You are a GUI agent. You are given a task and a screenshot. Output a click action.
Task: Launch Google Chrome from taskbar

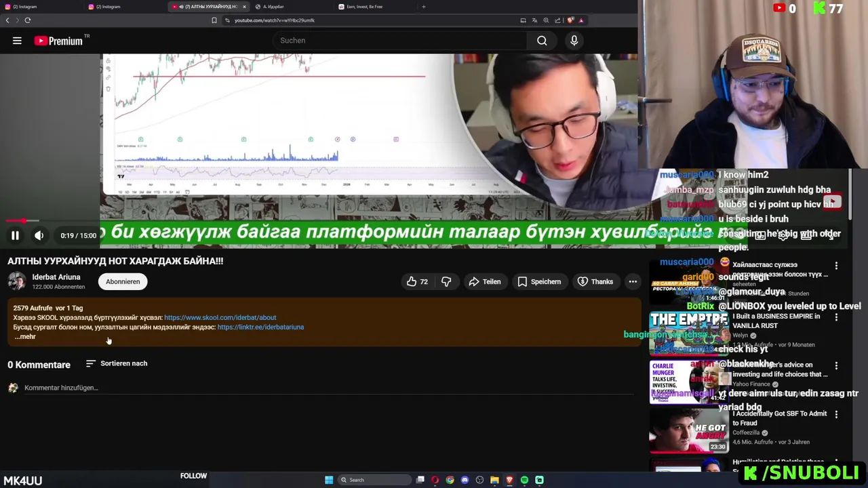coord(450,480)
